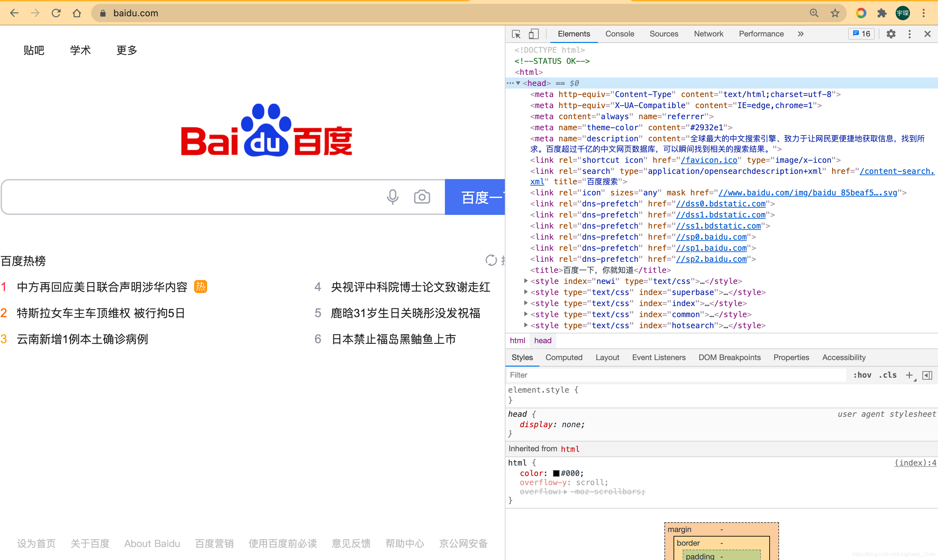Switch to the Console tab

tap(619, 34)
